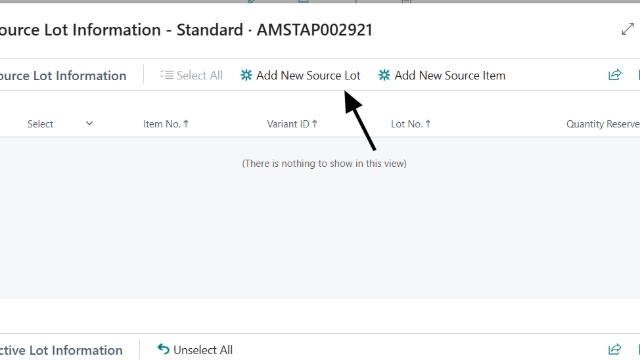Click the Active Lot Information section heading
The image size is (640, 360).
coord(61,350)
